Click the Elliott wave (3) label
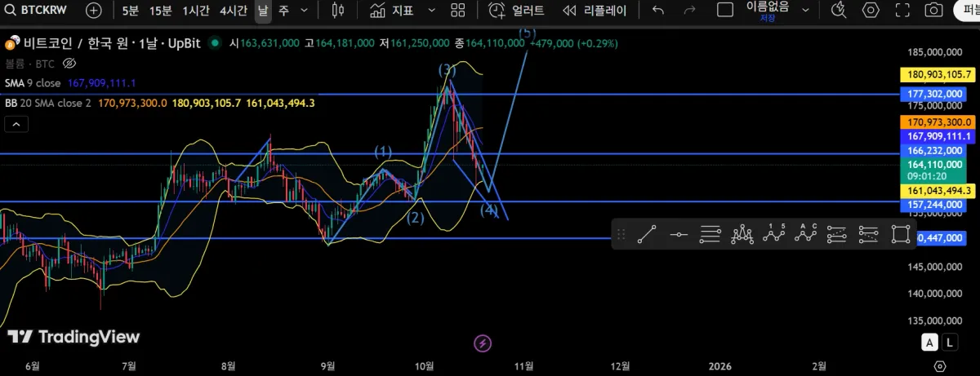Image resolution: width=980 pixels, height=376 pixels. tap(447, 70)
